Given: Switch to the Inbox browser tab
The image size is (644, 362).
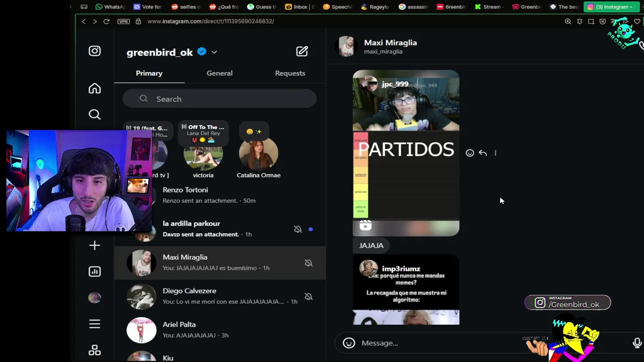Looking at the screenshot, I should click(300, 7).
